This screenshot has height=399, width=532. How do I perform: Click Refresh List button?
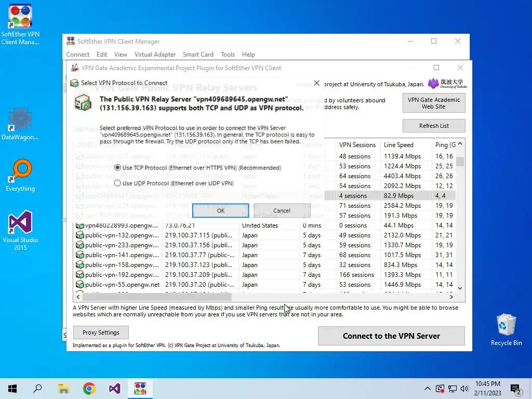(434, 126)
